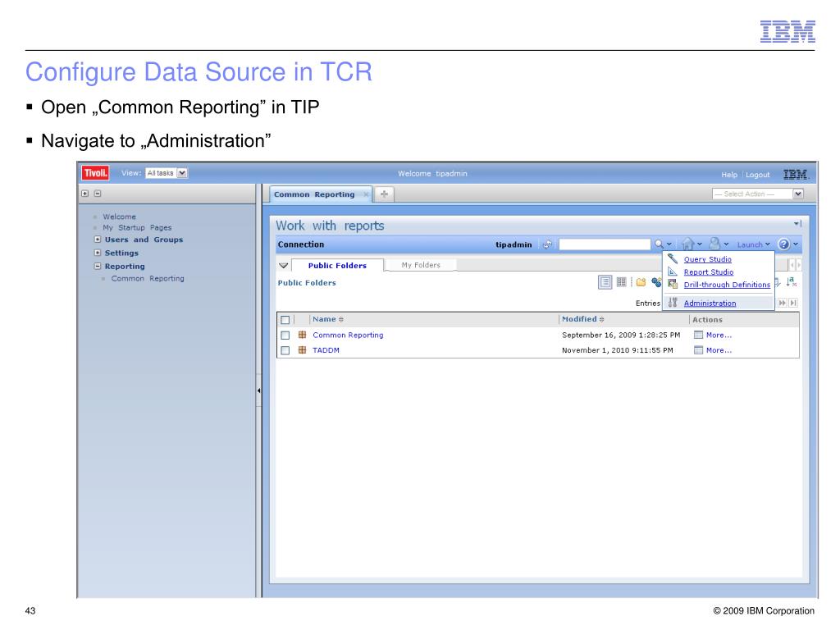
Task: Open the View All tasks dropdown
Action: [167, 173]
